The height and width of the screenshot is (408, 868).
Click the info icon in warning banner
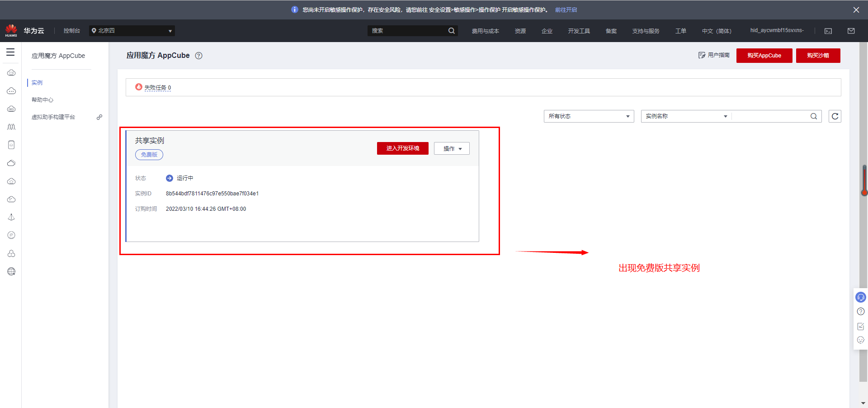295,9
